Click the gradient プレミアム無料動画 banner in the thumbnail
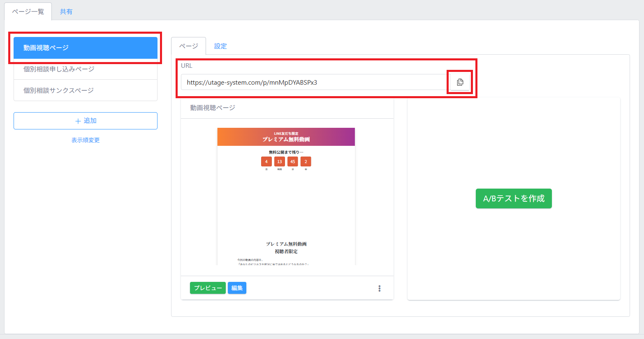The height and width of the screenshot is (339, 644). click(x=286, y=137)
